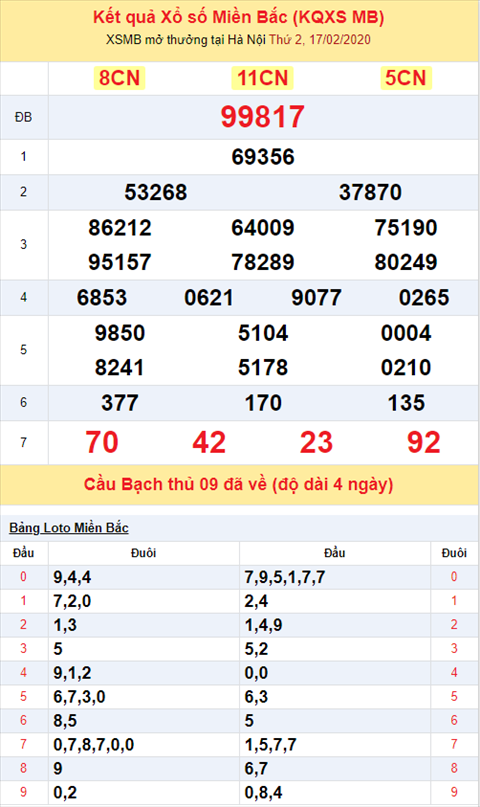Select the 8CN series code
The image size is (480, 807).
tap(119, 78)
